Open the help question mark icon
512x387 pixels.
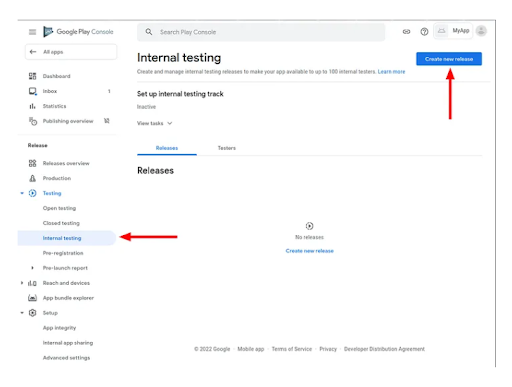click(424, 32)
